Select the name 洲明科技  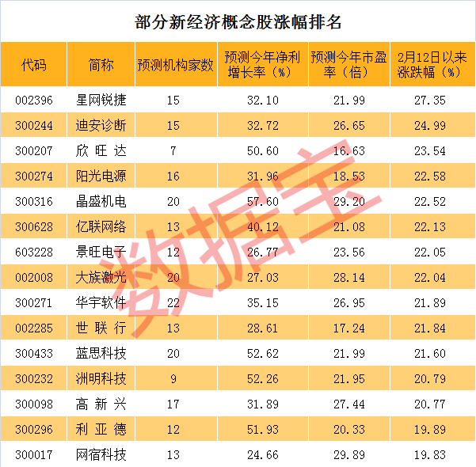[101, 378]
